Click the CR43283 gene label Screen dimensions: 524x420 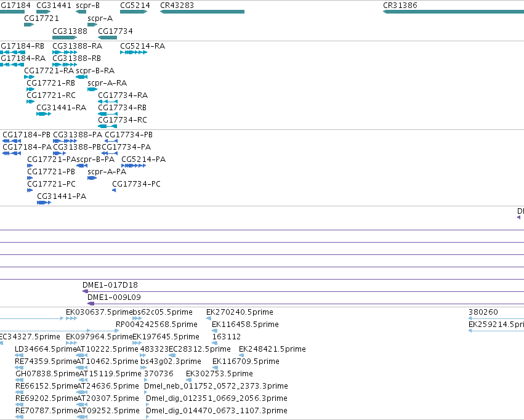click(177, 6)
